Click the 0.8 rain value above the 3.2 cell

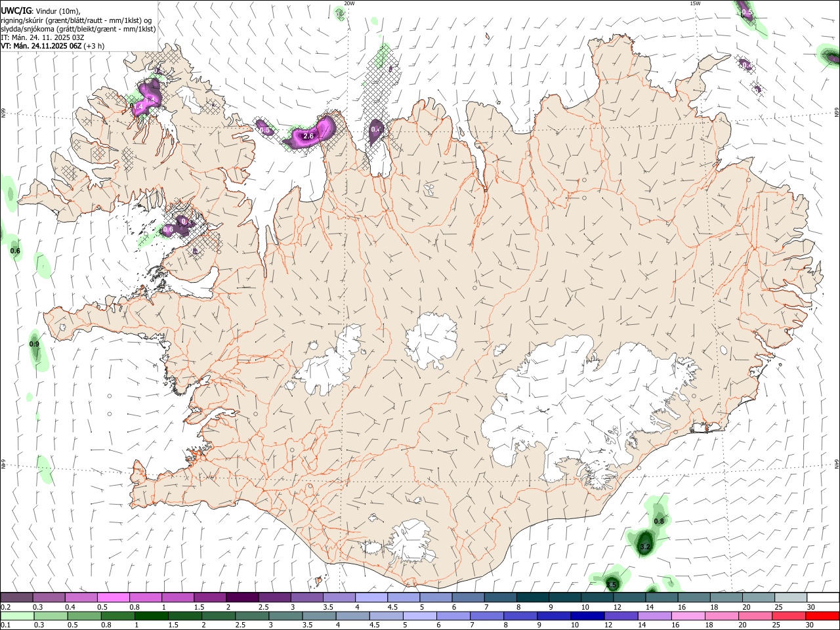[x=660, y=521]
